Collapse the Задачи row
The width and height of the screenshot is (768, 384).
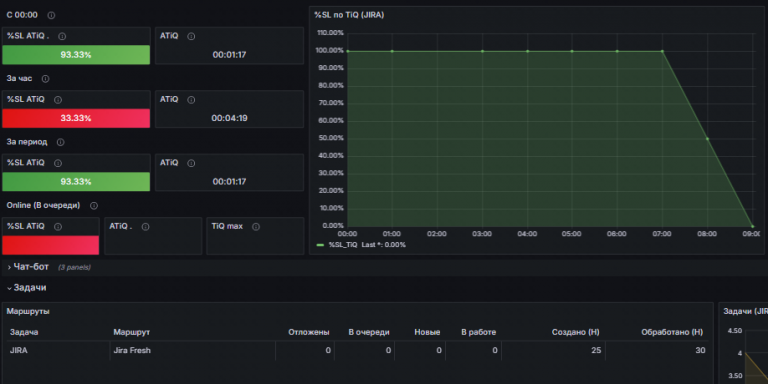27,288
